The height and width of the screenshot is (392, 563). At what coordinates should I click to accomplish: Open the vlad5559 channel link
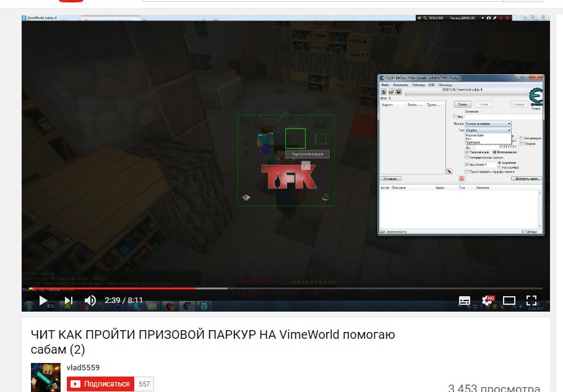point(83,368)
